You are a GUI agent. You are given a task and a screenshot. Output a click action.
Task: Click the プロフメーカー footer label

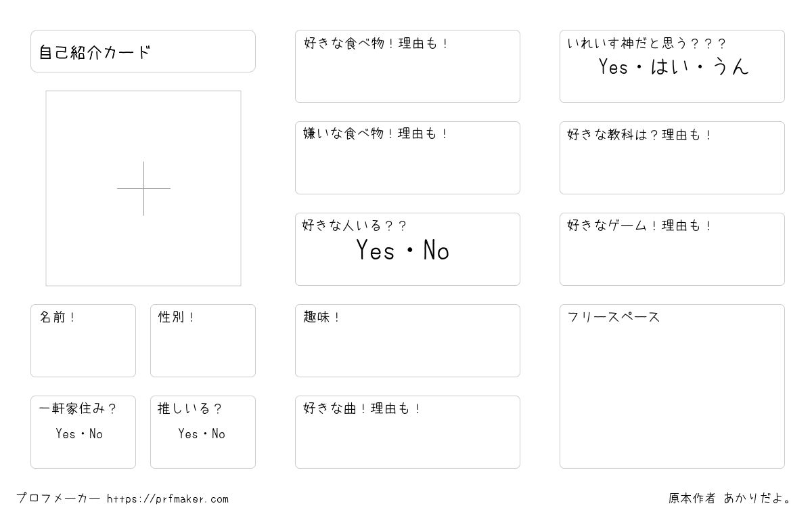click(58, 499)
